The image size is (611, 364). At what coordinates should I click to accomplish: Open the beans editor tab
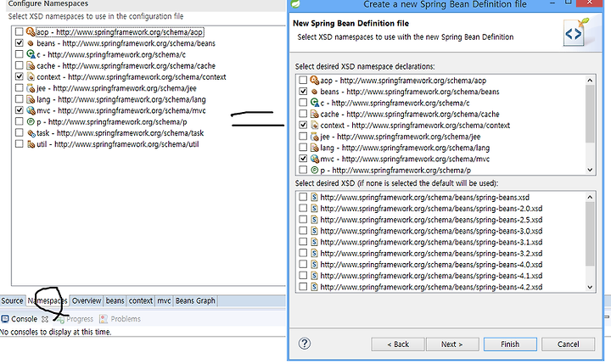[115, 301]
